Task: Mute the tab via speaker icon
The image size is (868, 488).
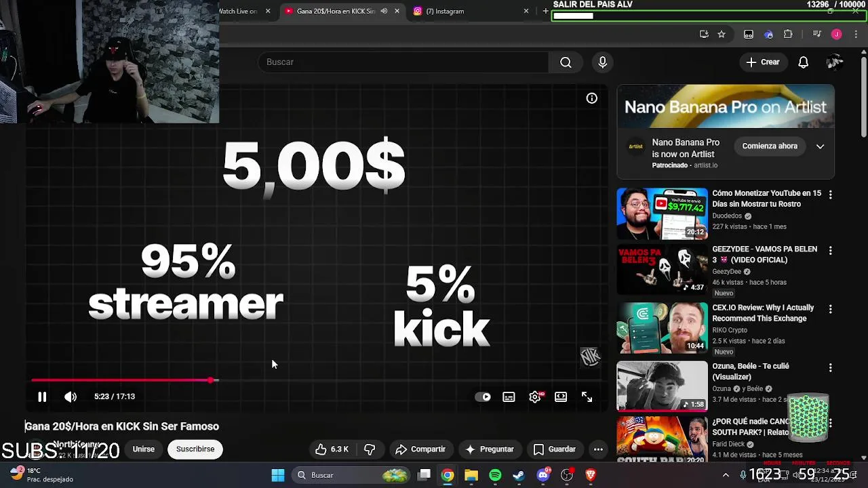Action: [x=384, y=11]
